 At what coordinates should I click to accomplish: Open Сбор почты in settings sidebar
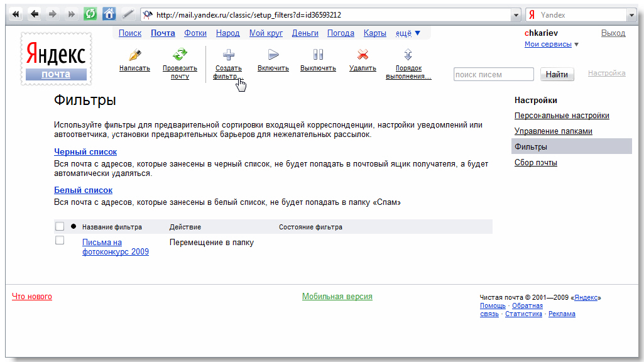coord(535,162)
